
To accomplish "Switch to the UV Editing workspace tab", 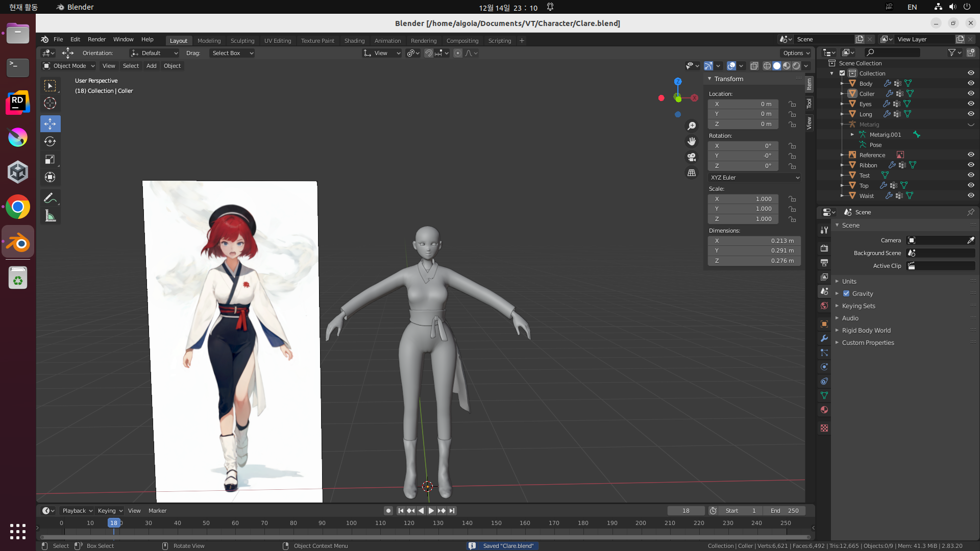I will (x=278, y=41).
